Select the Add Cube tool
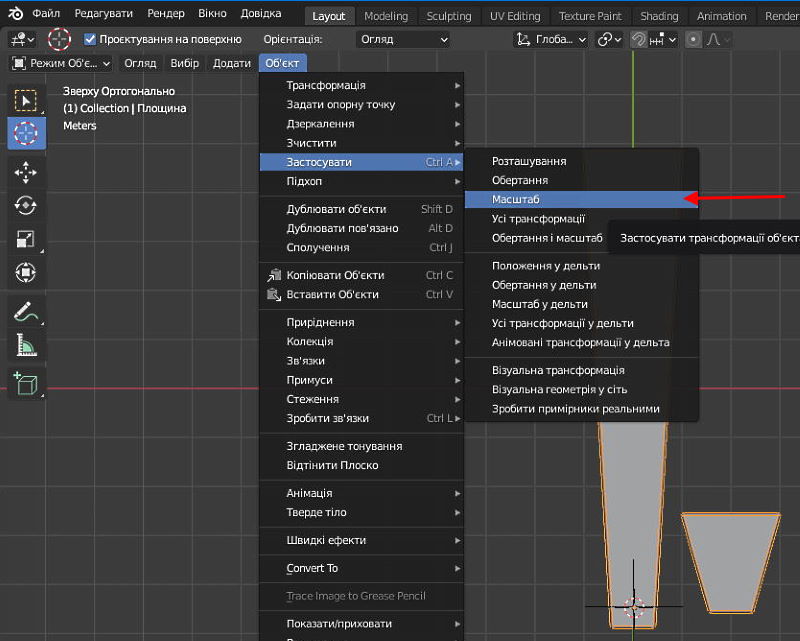 (26, 384)
